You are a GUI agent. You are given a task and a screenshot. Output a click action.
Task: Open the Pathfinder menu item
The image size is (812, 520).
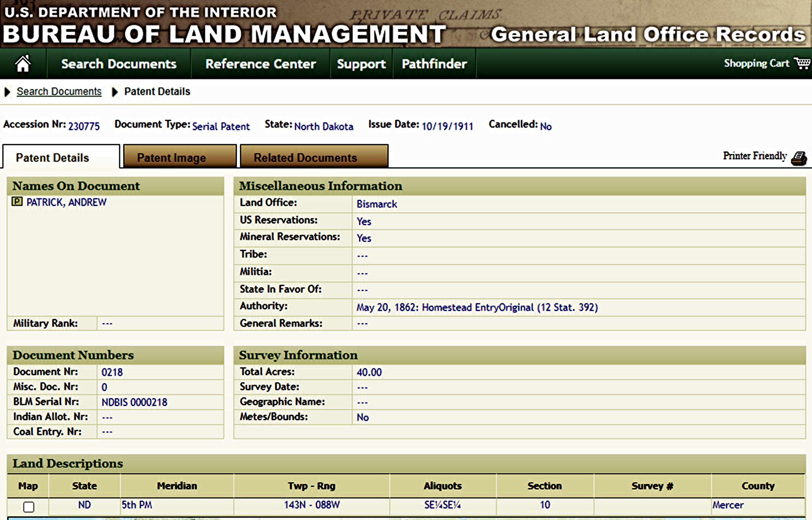[434, 64]
